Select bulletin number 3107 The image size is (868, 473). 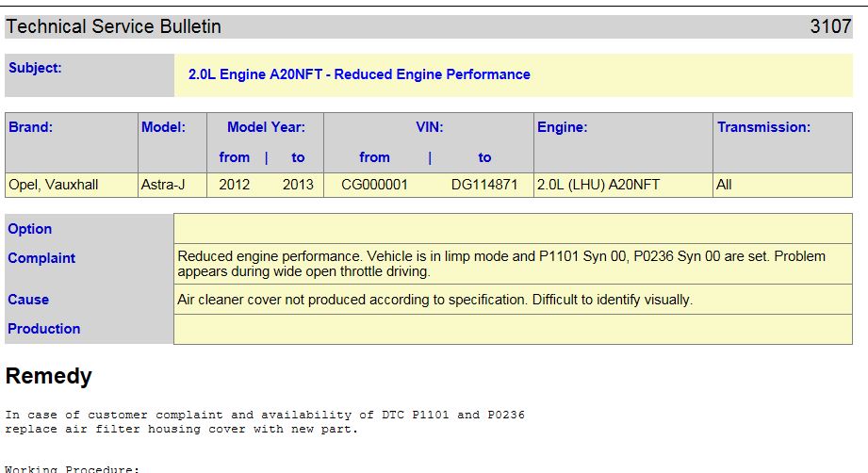click(x=830, y=26)
